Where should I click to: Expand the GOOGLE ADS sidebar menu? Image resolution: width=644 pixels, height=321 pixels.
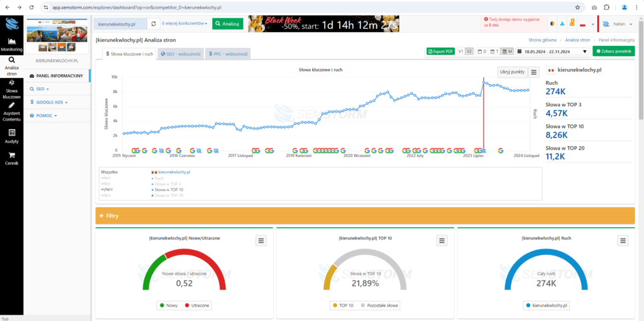tap(49, 102)
